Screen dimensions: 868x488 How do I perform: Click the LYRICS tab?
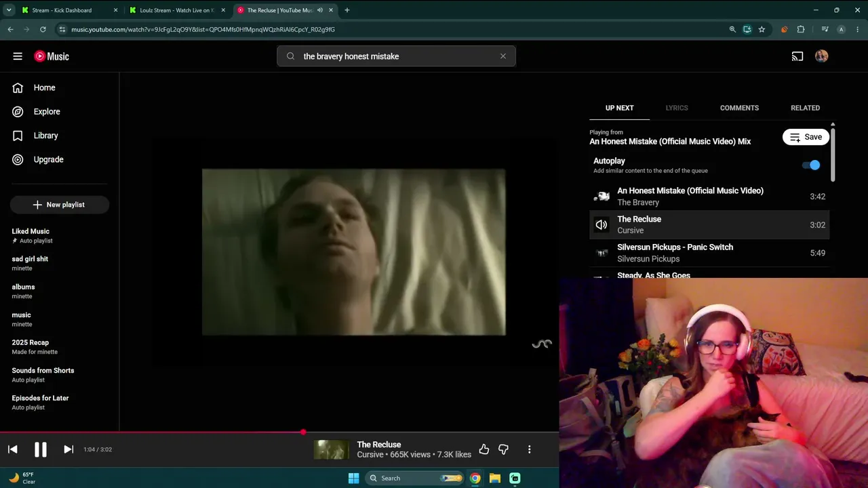[x=677, y=108]
